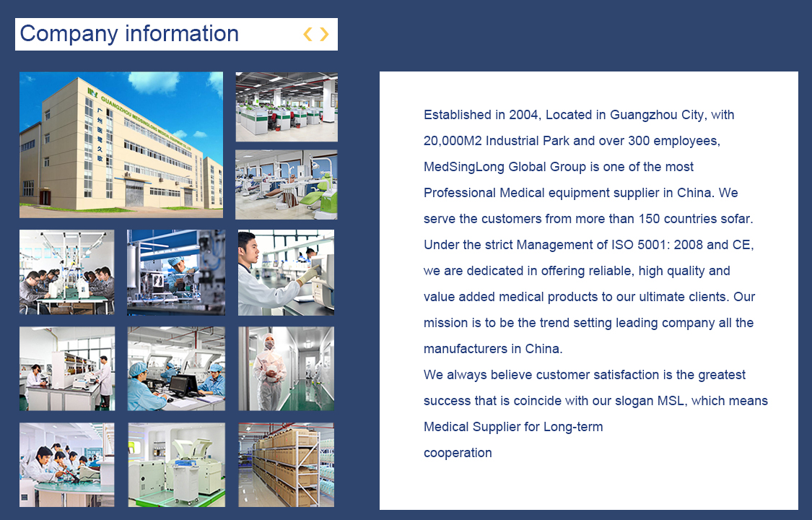
Task: Select the photo of workers in blue caps at computers
Action: pos(176,369)
